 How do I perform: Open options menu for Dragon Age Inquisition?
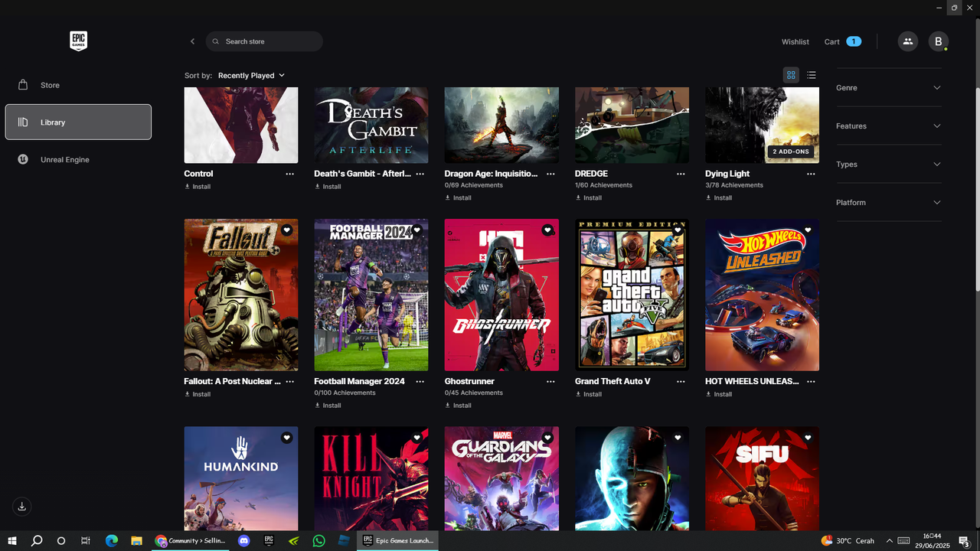[550, 174]
